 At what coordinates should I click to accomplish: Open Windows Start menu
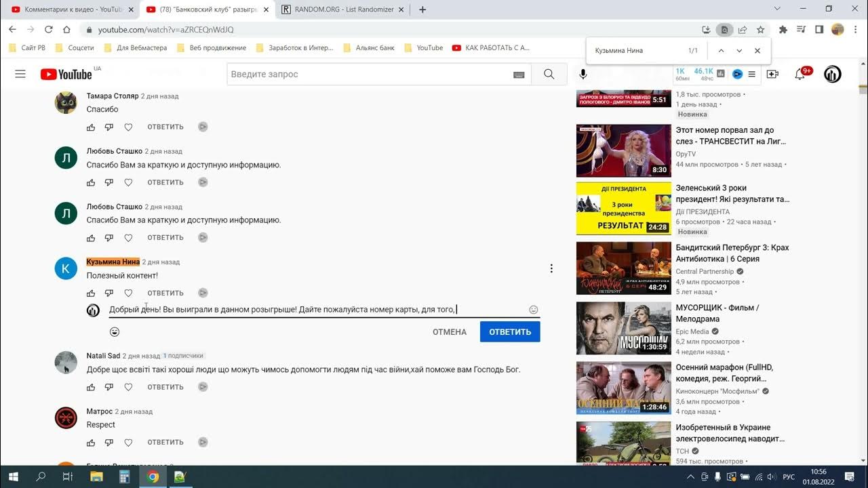point(12,476)
